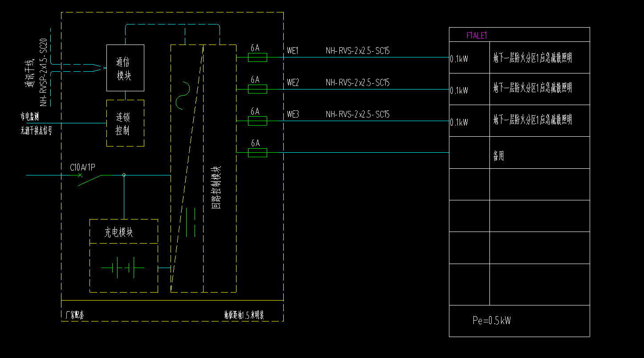Screen dimensions: 644x358
Task: Click the 0.1kW value in the WE3 row
Action: tap(459, 122)
